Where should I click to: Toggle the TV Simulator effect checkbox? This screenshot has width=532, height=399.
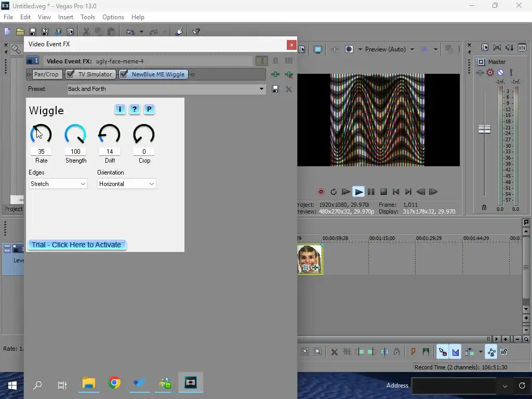coord(70,74)
